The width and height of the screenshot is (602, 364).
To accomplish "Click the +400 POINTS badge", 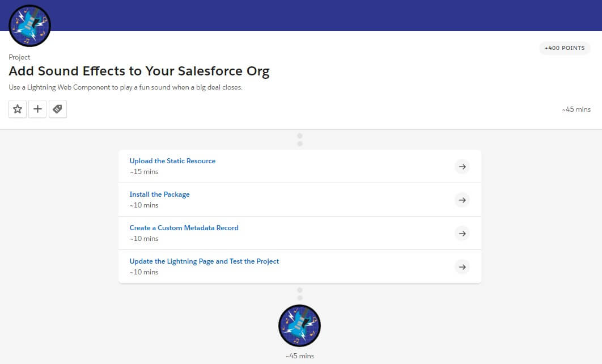I will [564, 48].
